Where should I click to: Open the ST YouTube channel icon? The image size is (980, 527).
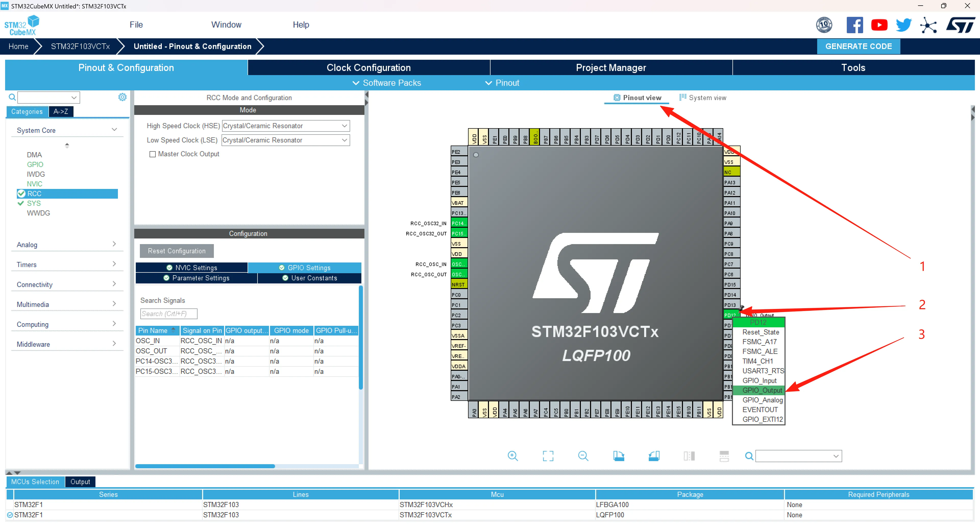[879, 25]
